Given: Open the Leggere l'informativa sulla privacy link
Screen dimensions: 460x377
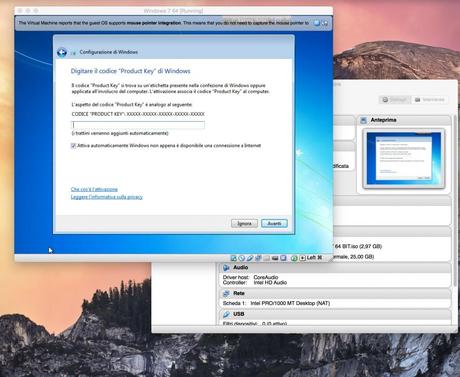Looking at the screenshot, I should point(107,197).
